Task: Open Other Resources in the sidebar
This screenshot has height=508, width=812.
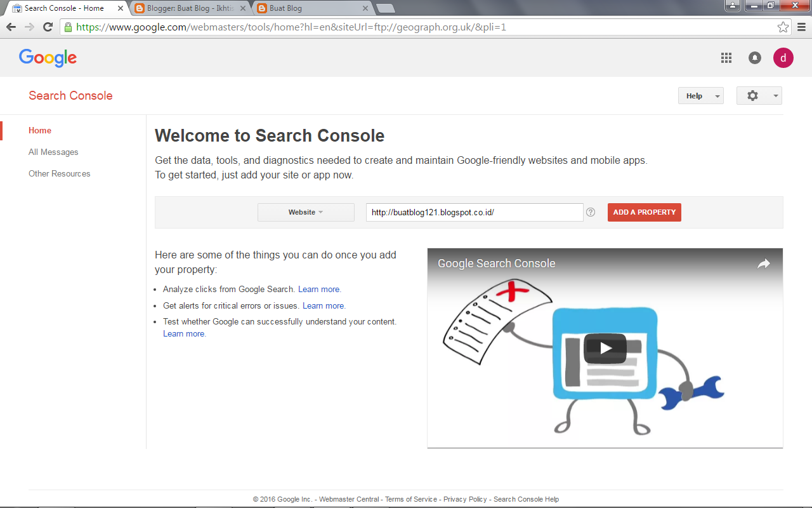Action: pos(60,173)
